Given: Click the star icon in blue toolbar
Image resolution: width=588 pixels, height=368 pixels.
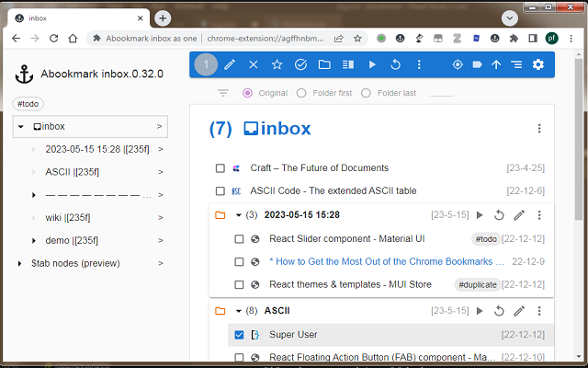Looking at the screenshot, I should click(277, 64).
